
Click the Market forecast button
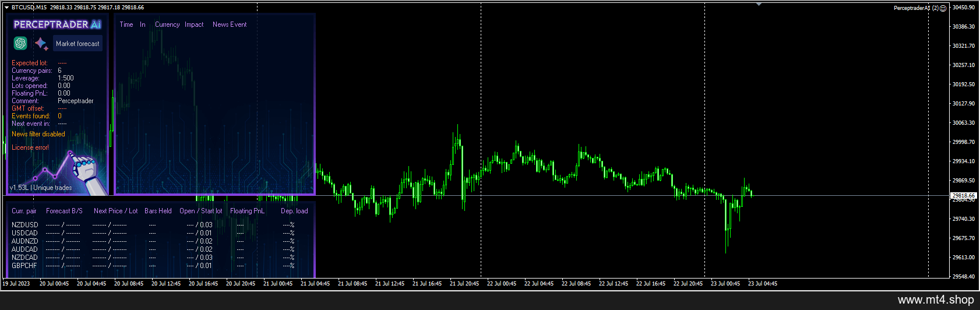click(77, 44)
